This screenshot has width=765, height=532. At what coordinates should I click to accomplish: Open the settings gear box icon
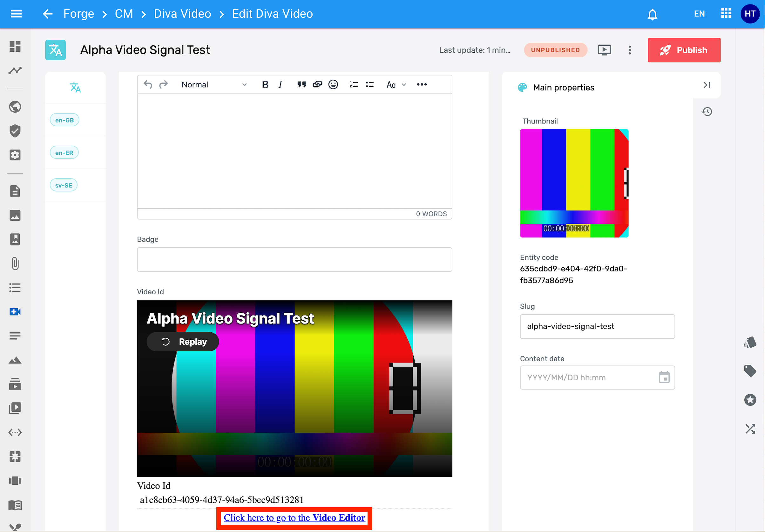(15, 155)
